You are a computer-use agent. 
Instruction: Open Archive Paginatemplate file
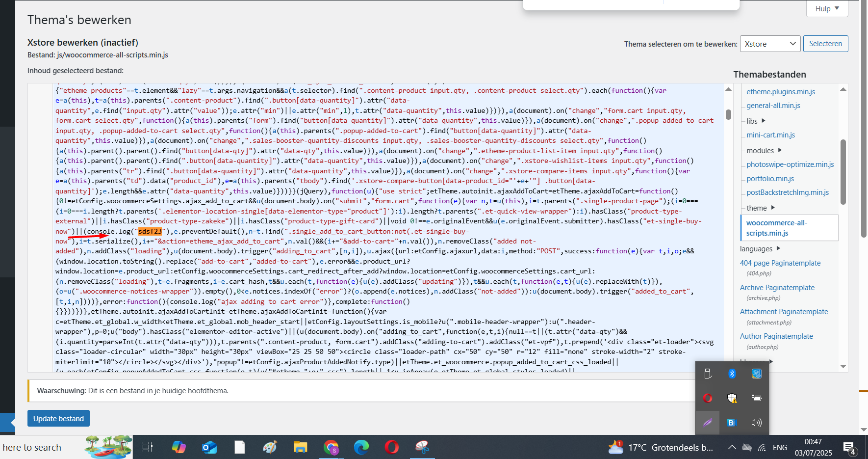point(777,288)
